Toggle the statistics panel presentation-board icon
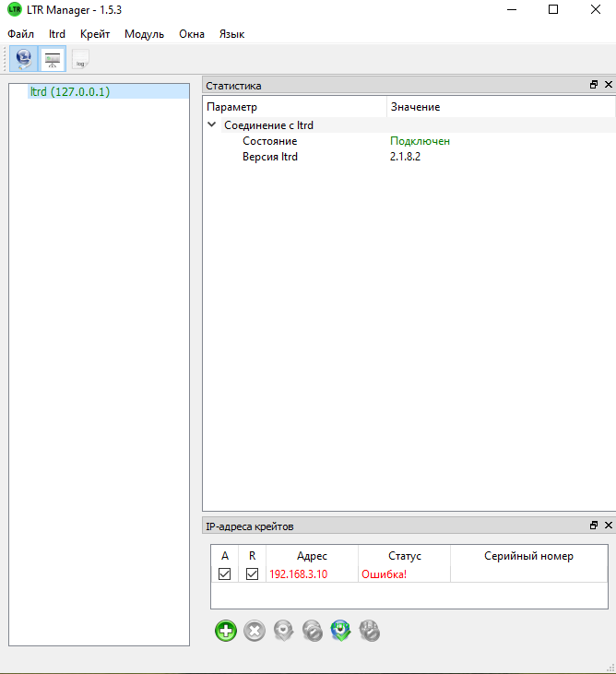Image resolution: width=616 pixels, height=674 pixels. tap(52, 58)
